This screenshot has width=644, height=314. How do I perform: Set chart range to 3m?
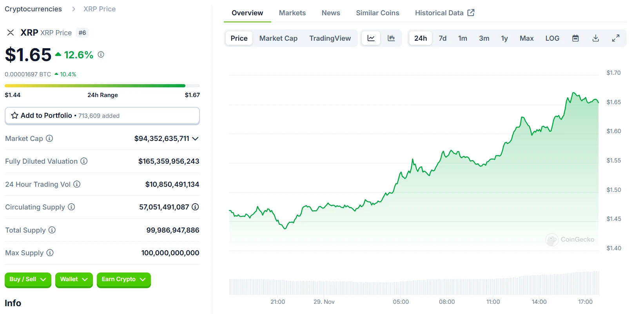[484, 38]
